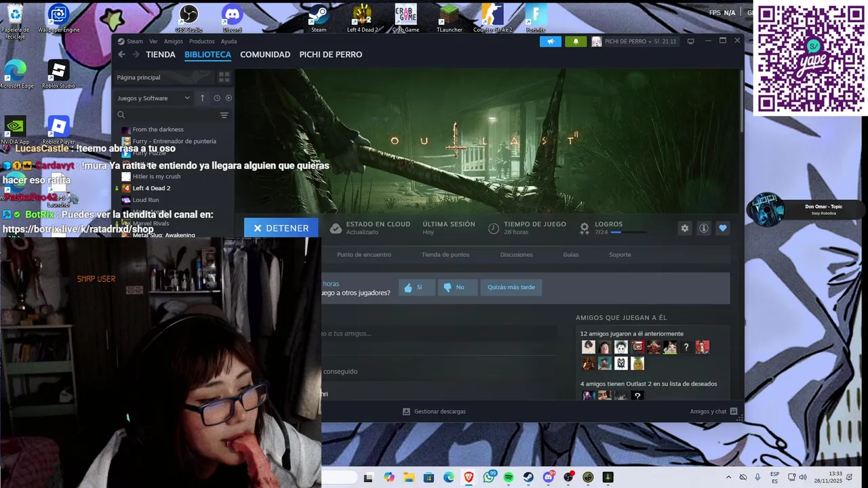Open Steam announcements megaphone button

pyautogui.click(x=551, y=41)
